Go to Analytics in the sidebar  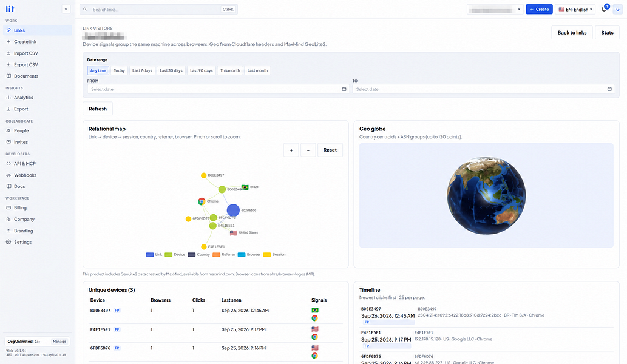pos(38,98)
